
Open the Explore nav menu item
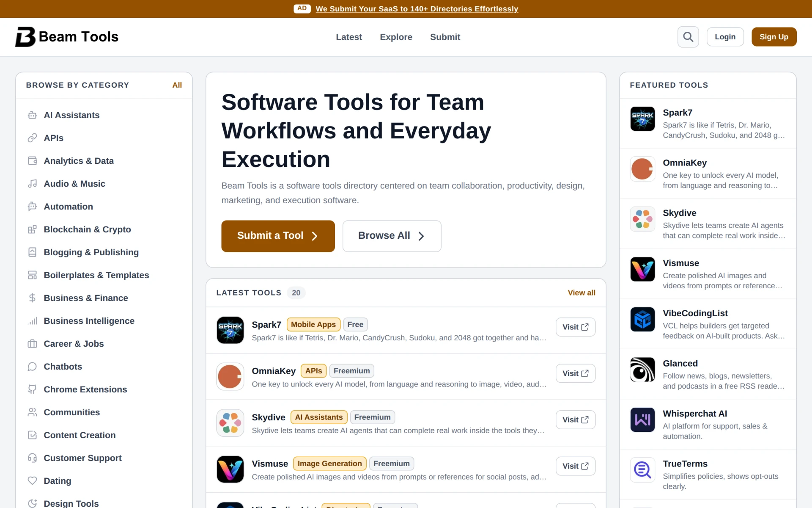tap(396, 37)
